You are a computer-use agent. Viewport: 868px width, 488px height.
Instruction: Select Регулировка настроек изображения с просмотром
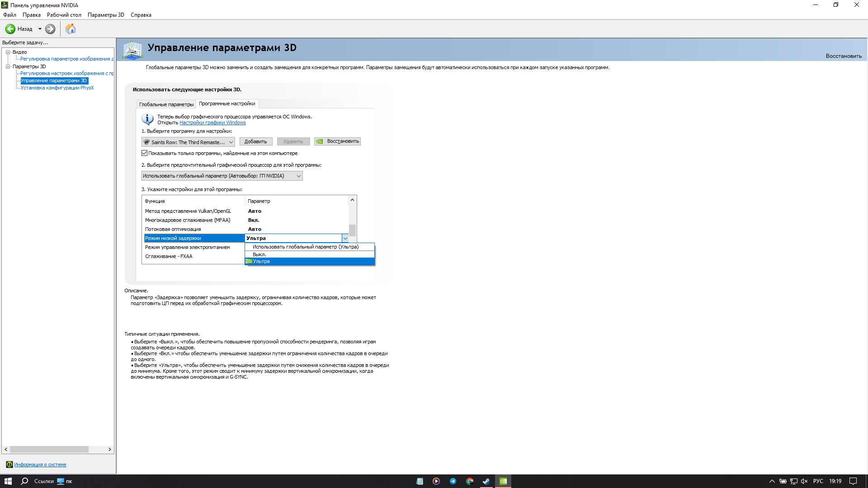(67, 73)
